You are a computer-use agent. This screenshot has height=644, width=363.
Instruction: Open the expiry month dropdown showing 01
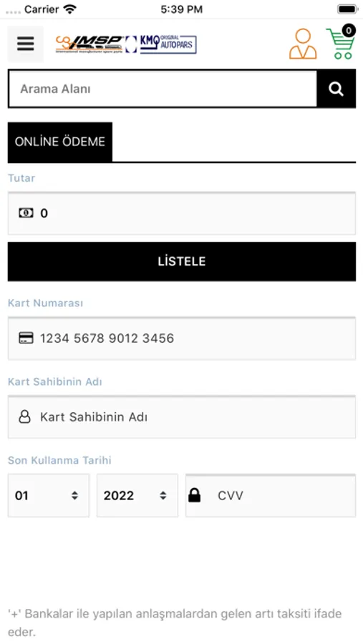(x=49, y=495)
